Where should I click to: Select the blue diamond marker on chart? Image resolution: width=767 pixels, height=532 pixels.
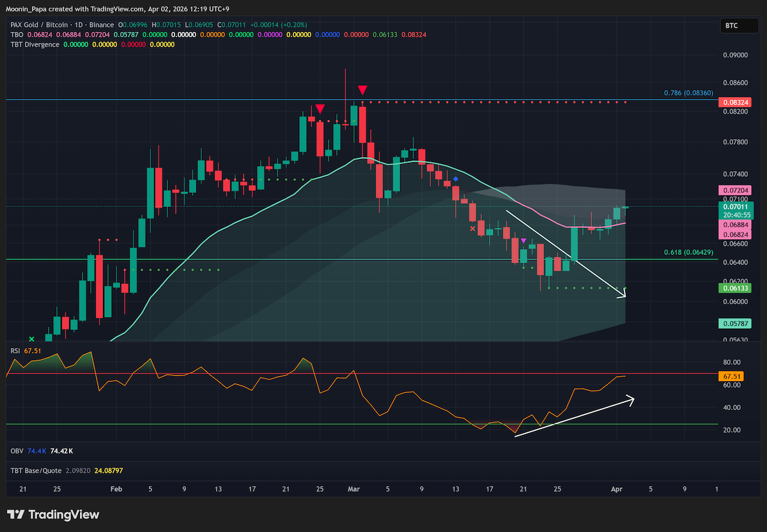click(x=455, y=179)
